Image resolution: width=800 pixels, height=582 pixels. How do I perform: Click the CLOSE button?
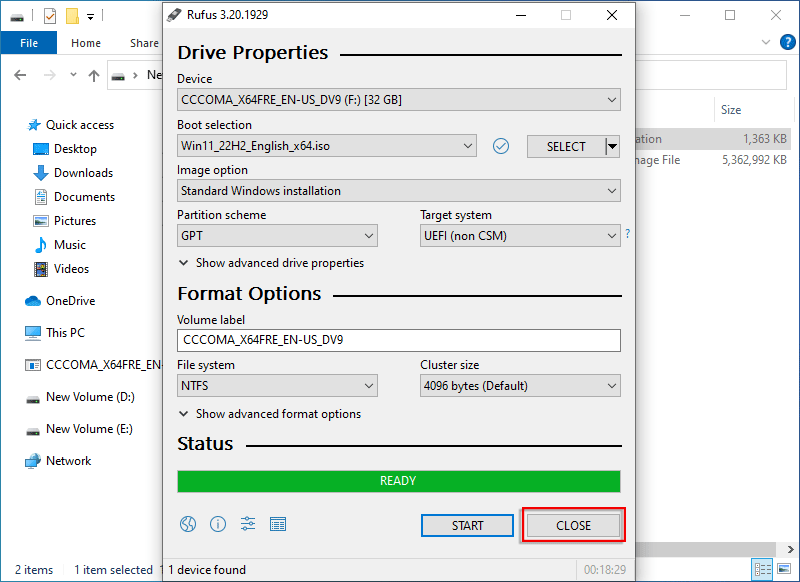(573, 525)
